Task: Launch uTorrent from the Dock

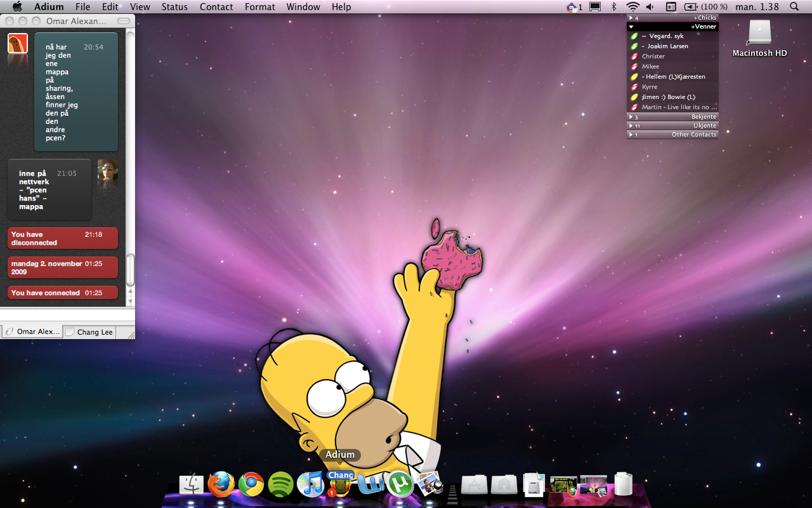Action: pyautogui.click(x=400, y=485)
